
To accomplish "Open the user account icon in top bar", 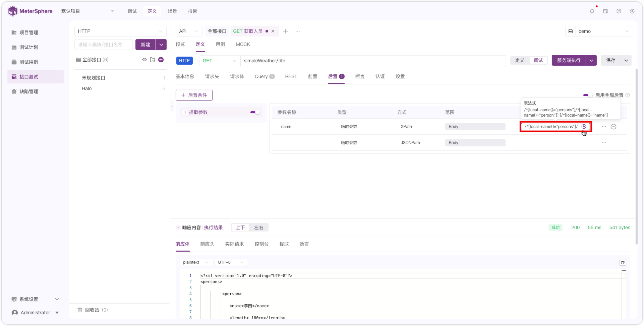I will [x=632, y=11].
